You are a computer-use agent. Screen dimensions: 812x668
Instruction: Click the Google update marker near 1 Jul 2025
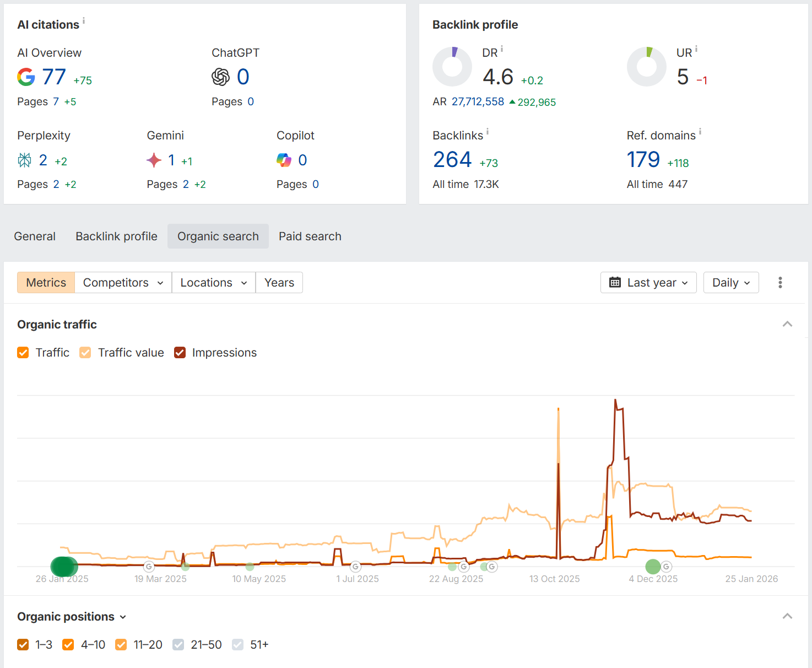click(355, 567)
